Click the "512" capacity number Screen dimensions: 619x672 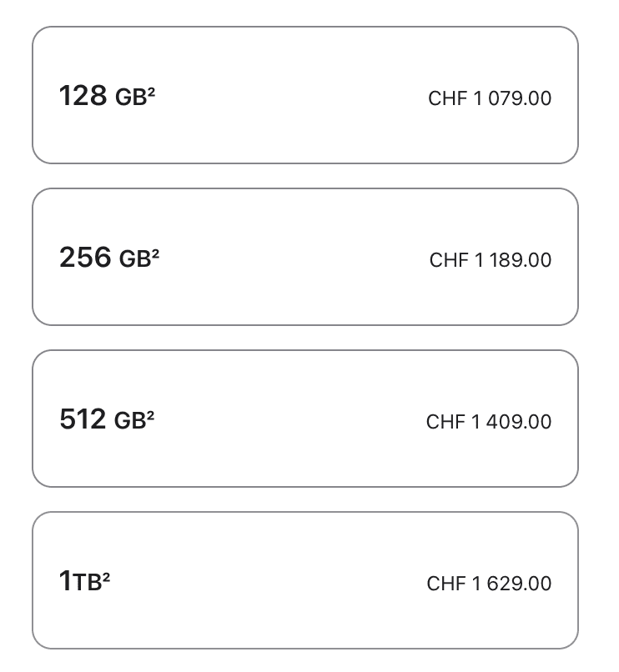click(x=83, y=419)
